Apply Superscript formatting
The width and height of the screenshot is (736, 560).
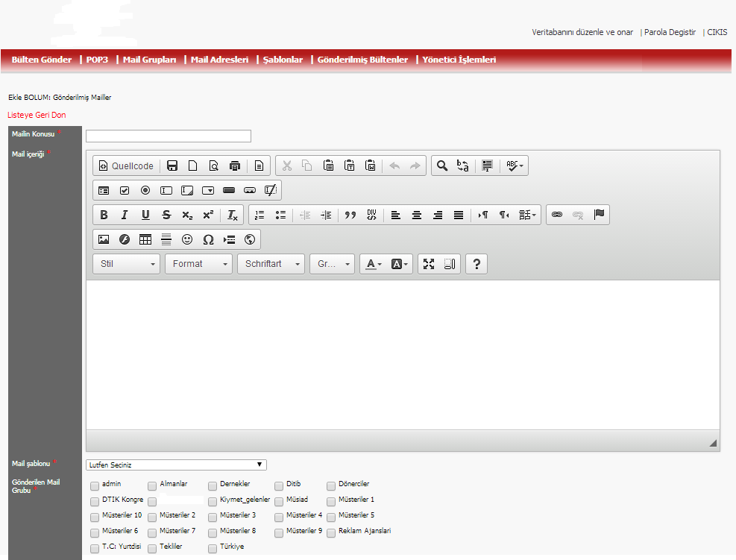(208, 215)
